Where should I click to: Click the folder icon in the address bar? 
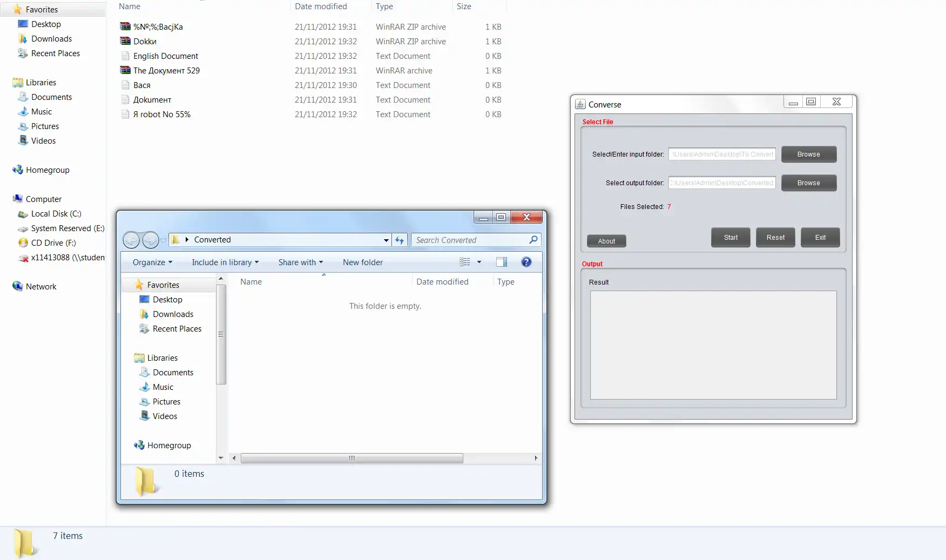point(175,240)
